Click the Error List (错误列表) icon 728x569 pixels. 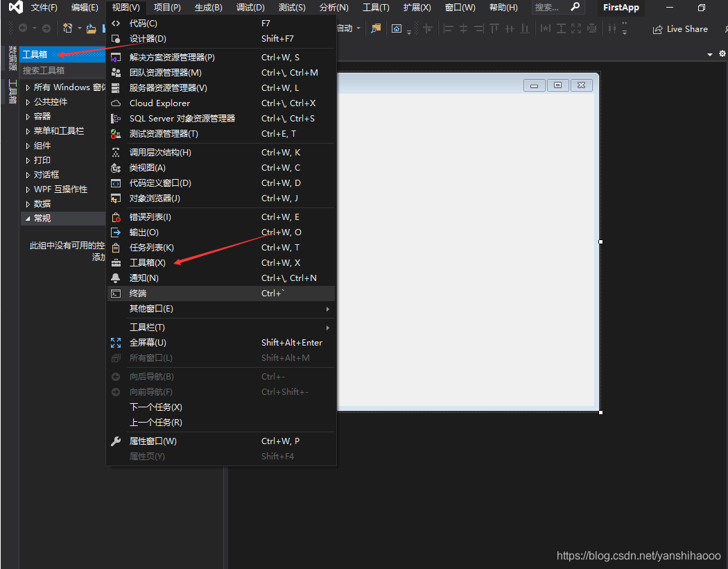coord(116,217)
